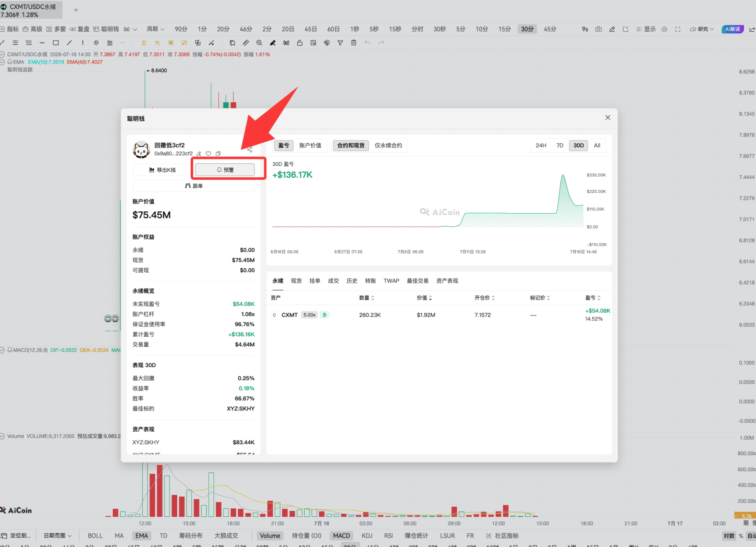Click the 移出K线 button
This screenshot has height=547, width=756.
(162, 170)
